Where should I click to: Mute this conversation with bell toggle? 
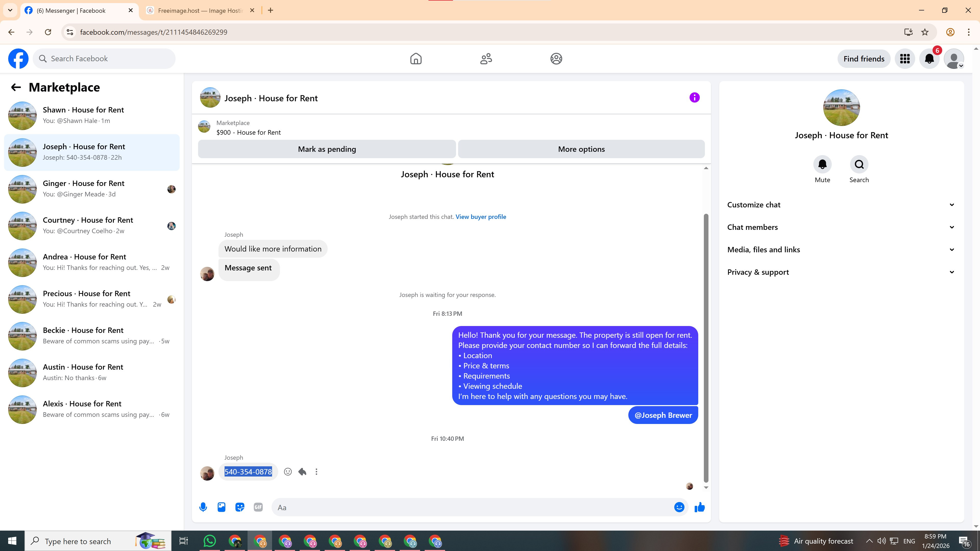(822, 164)
